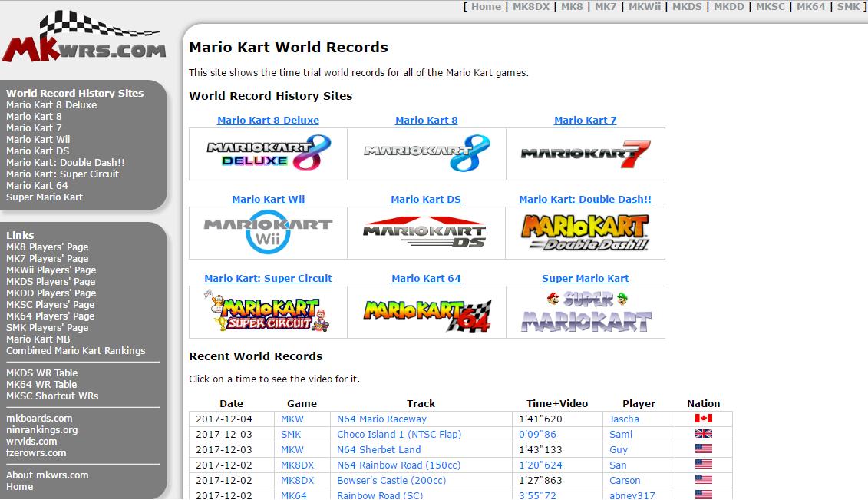Open Combined Mario Kart Rankings link
Image resolution: width=868 pixels, height=500 pixels.
76,351
